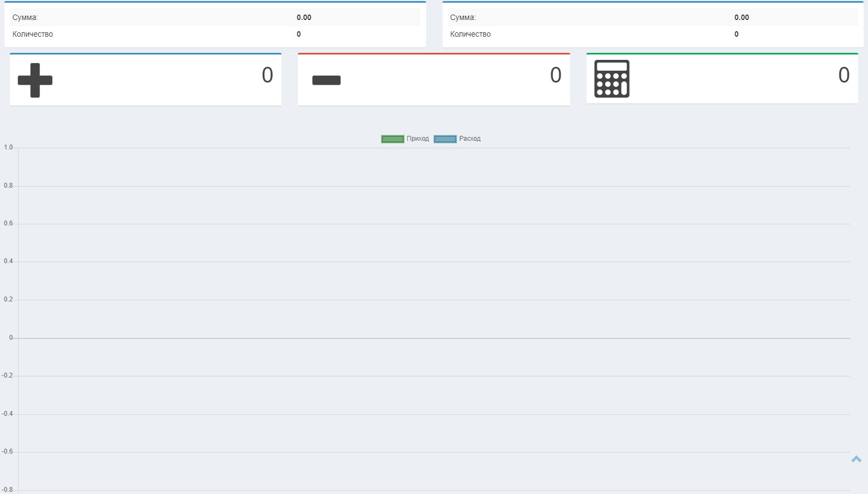This screenshot has height=494, width=868.
Task: Select the Сумма label in the left summary panel
Action: tap(25, 17)
